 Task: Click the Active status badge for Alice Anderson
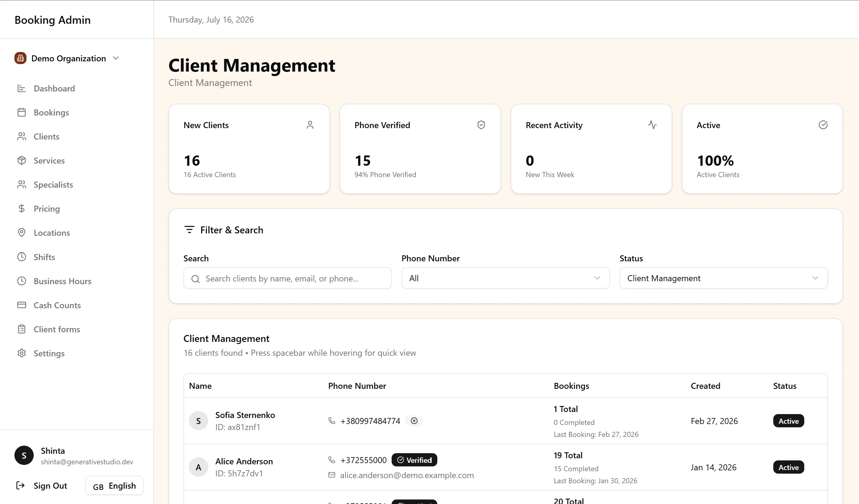(x=788, y=467)
